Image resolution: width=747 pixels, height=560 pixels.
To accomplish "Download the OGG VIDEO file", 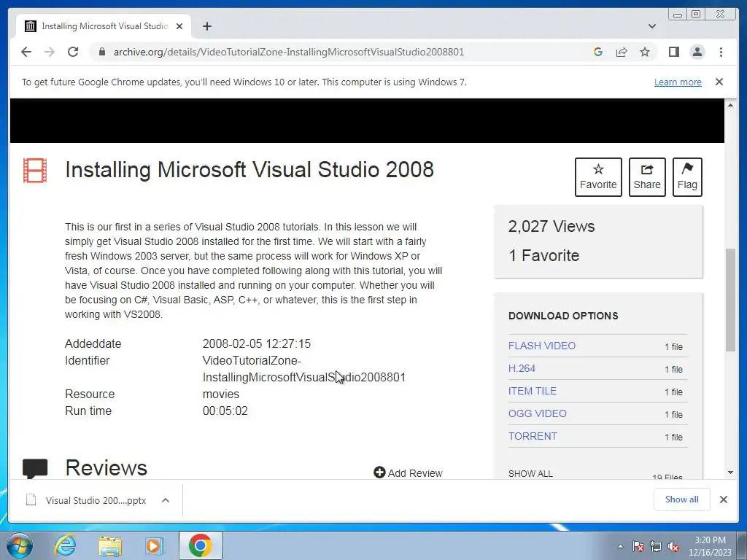I will [538, 413].
